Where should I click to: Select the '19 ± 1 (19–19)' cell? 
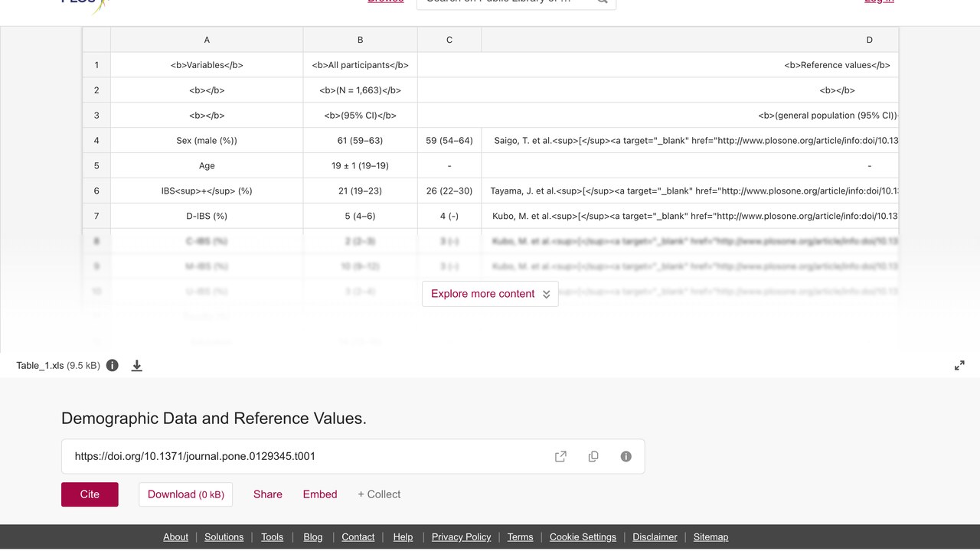(360, 166)
